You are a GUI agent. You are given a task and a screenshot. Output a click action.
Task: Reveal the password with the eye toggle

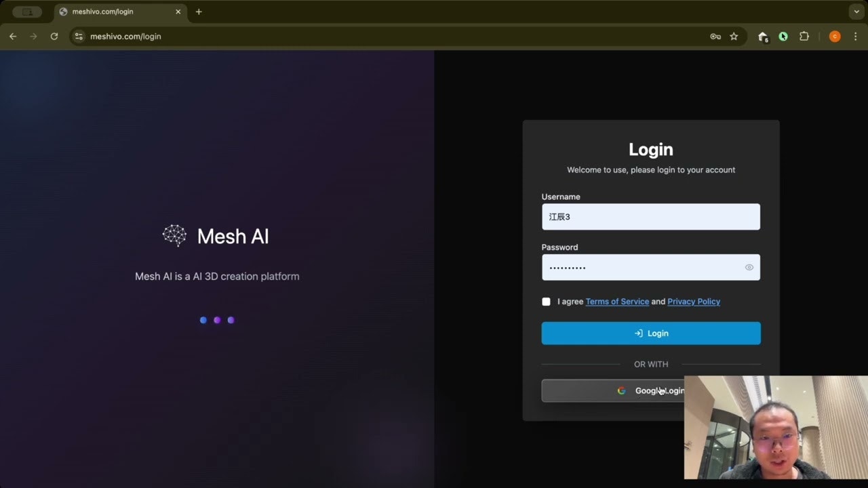click(x=749, y=267)
